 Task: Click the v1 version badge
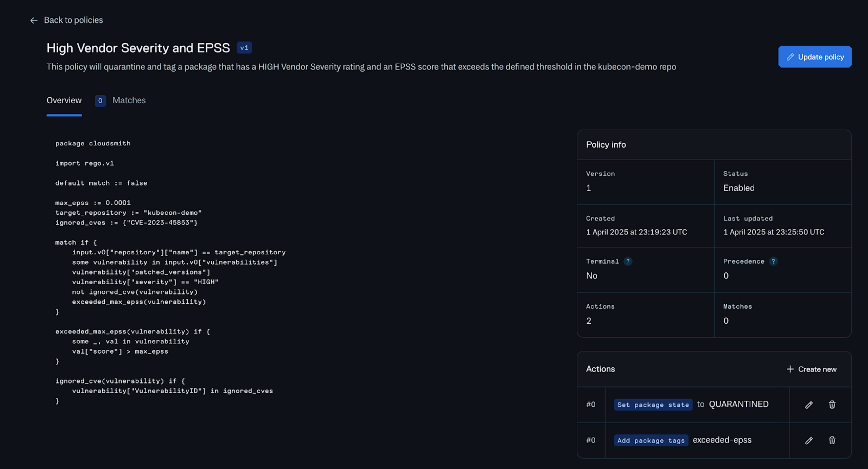[244, 48]
